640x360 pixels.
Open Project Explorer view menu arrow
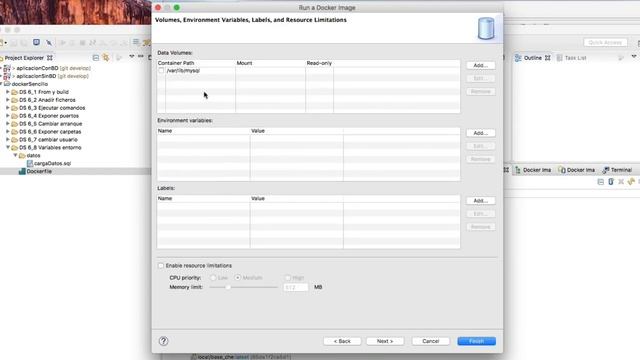coord(131,57)
